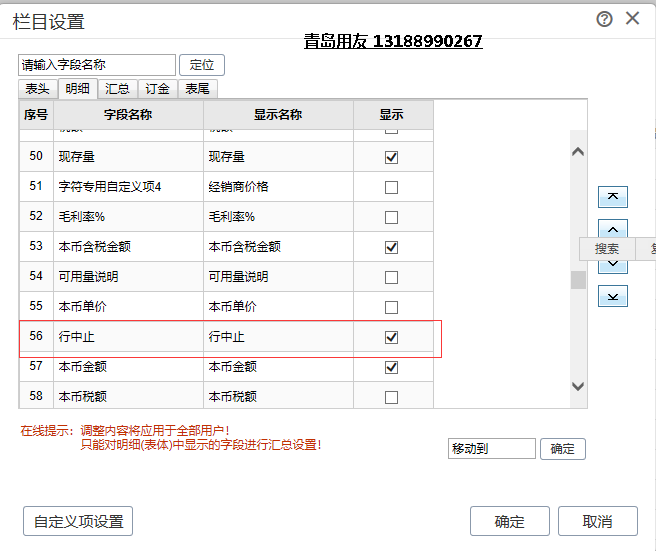Click the move-to-top arrow button

613,197
